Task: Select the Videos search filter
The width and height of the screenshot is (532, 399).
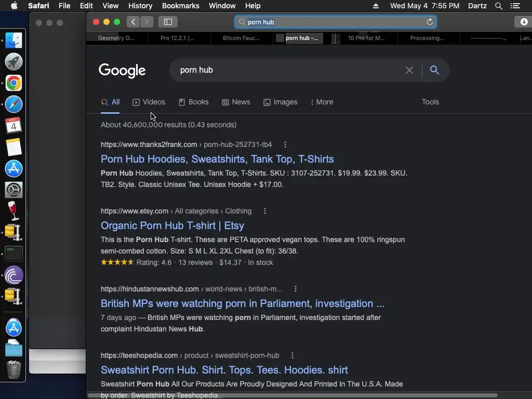Action: 149,102
